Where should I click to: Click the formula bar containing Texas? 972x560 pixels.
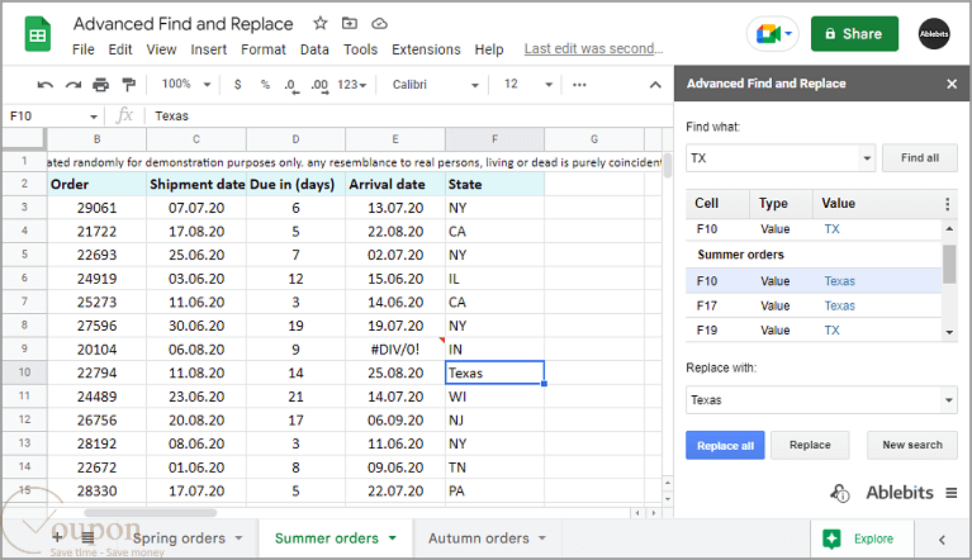point(408,116)
